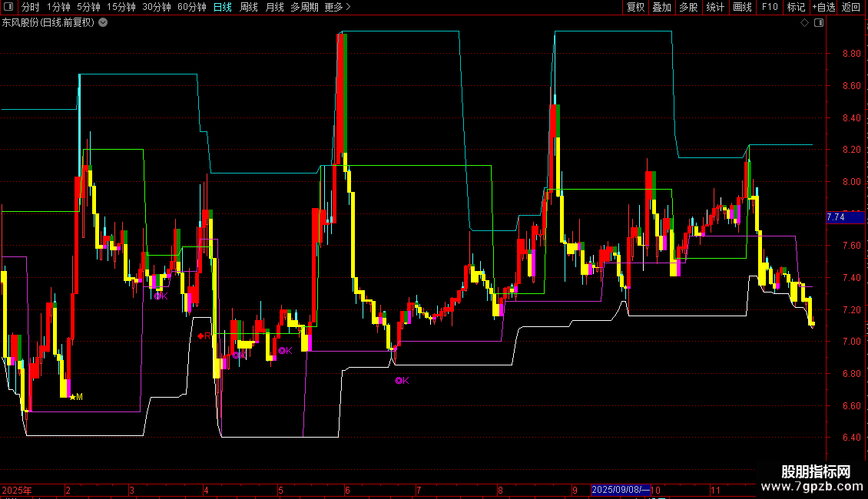
Task: Open the 多周期 multi-period view
Action: click(x=304, y=7)
